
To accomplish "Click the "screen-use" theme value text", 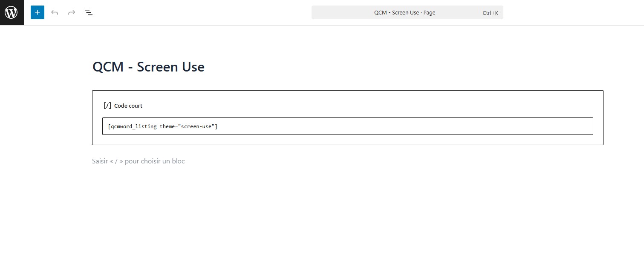I will click(x=196, y=126).
